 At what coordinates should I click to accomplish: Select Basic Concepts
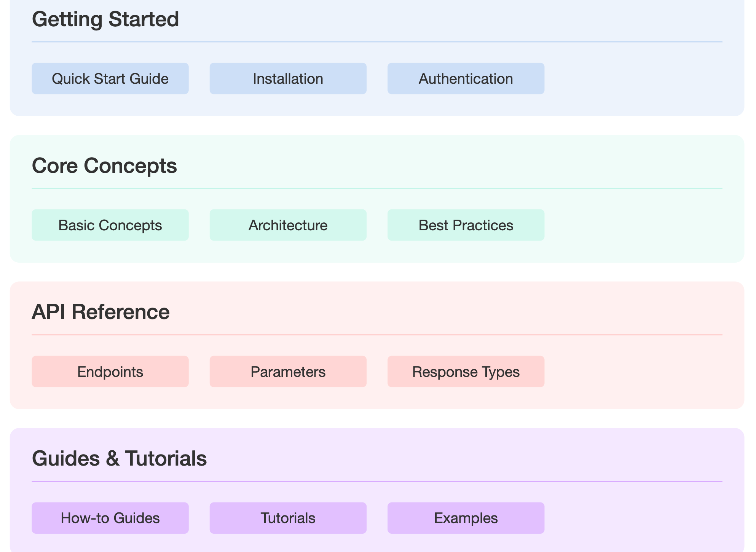[110, 225]
